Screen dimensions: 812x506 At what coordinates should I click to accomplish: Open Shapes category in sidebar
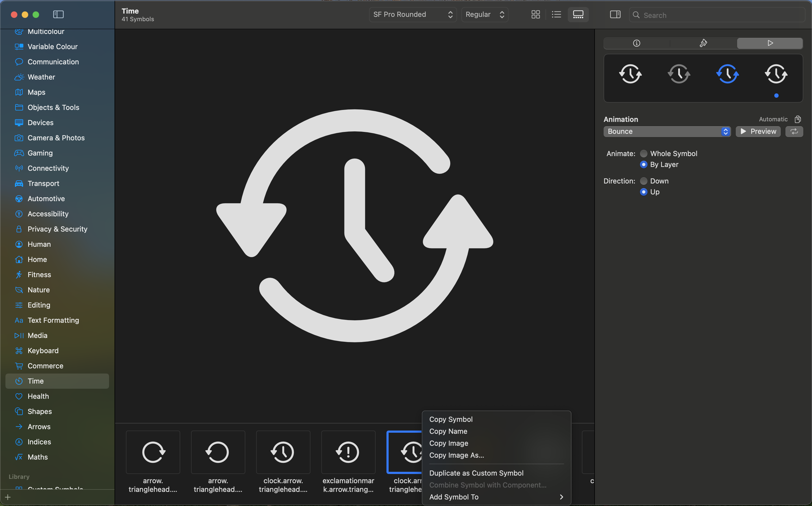pos(57,412)
